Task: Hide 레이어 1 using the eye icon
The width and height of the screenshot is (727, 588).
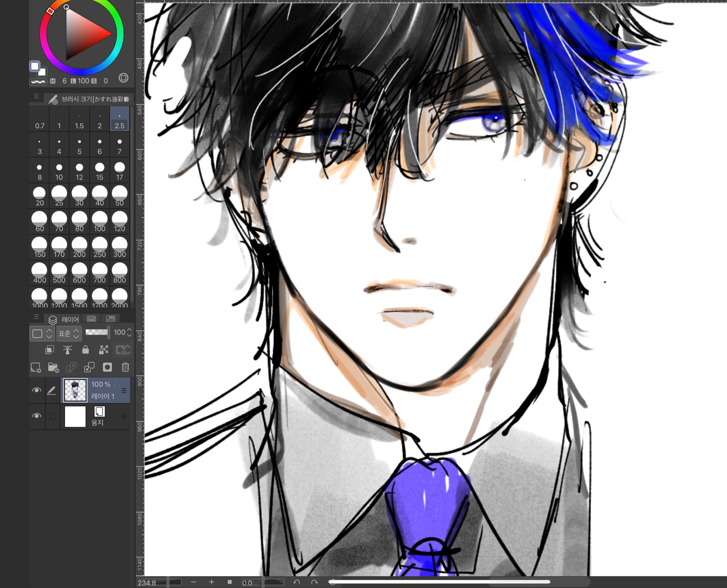Action: point(37,390)
